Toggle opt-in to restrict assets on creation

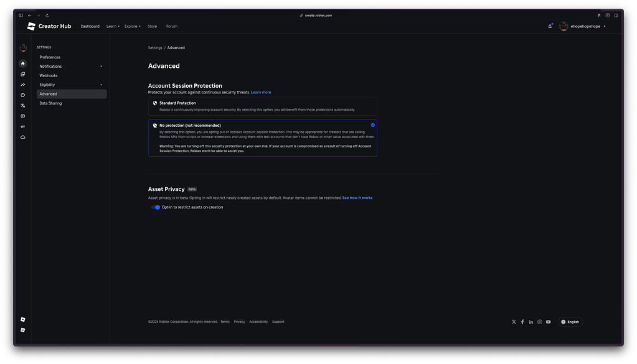[156, 207]
